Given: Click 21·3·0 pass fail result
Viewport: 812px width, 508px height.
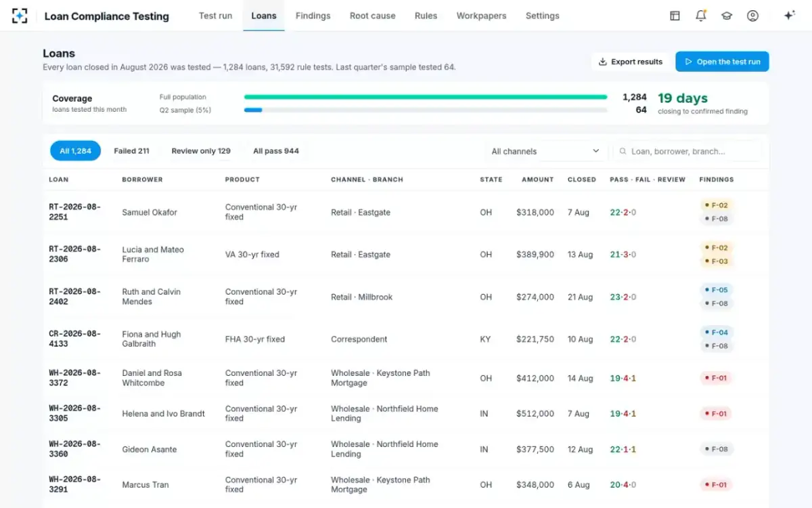Looking at the screenshot, I should point(623,255).
